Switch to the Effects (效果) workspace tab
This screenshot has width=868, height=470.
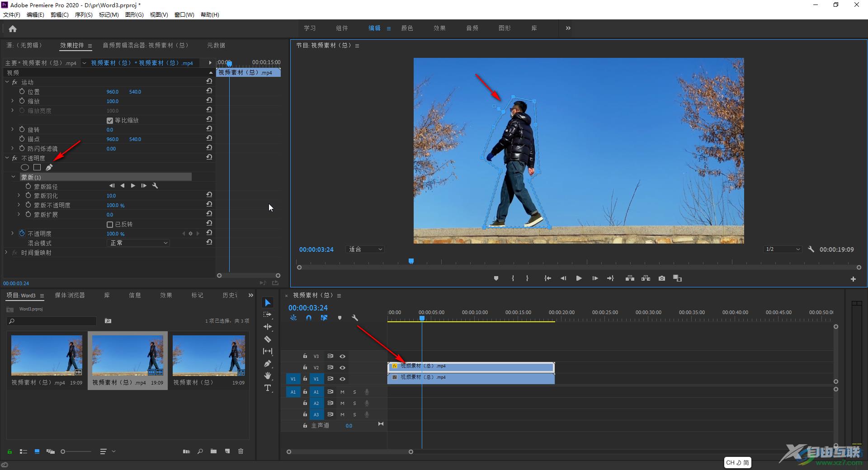pos(439,28)
